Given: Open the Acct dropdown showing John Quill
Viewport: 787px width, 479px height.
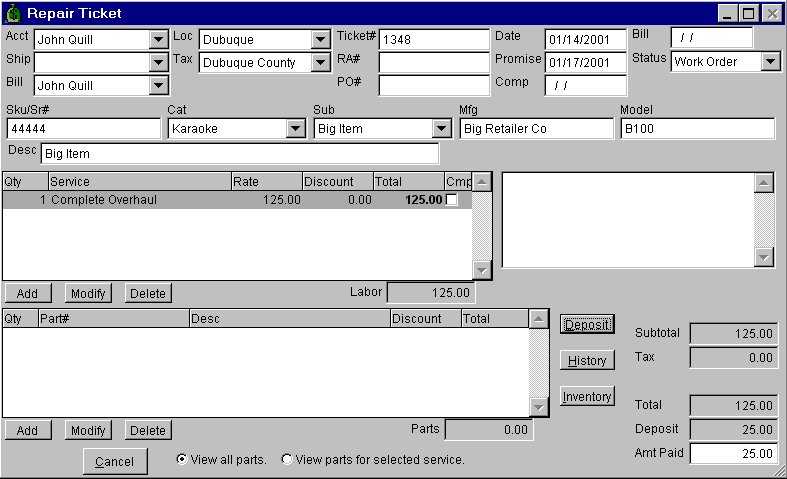Looking at the screenshot, I should (x=158, y=40).
